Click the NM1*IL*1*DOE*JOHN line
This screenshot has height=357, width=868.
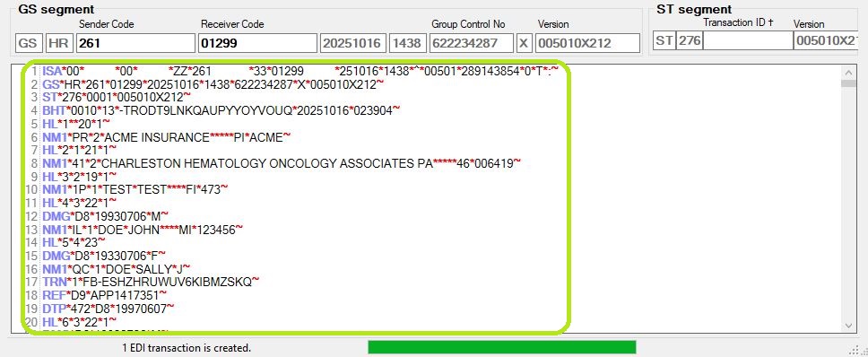coord(143,229)
